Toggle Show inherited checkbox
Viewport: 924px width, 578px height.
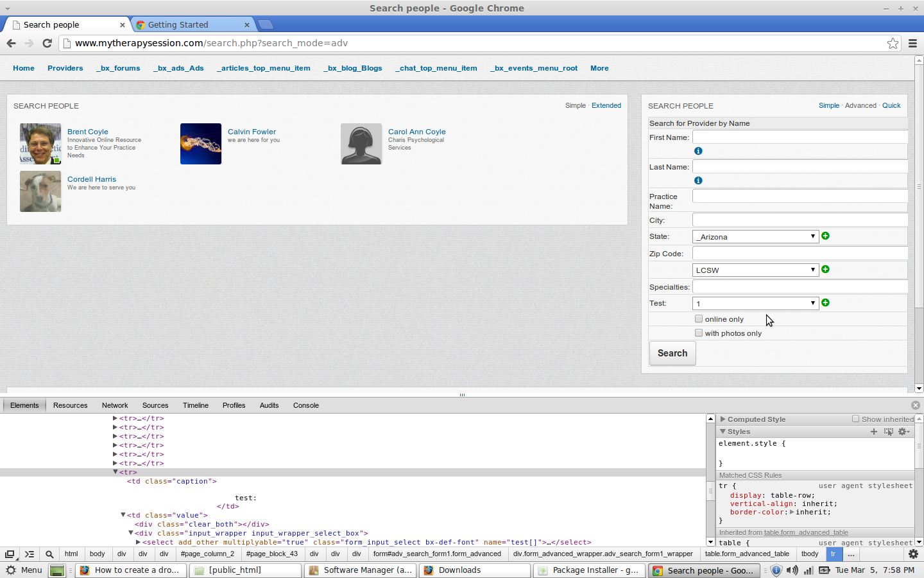[855, 419]
